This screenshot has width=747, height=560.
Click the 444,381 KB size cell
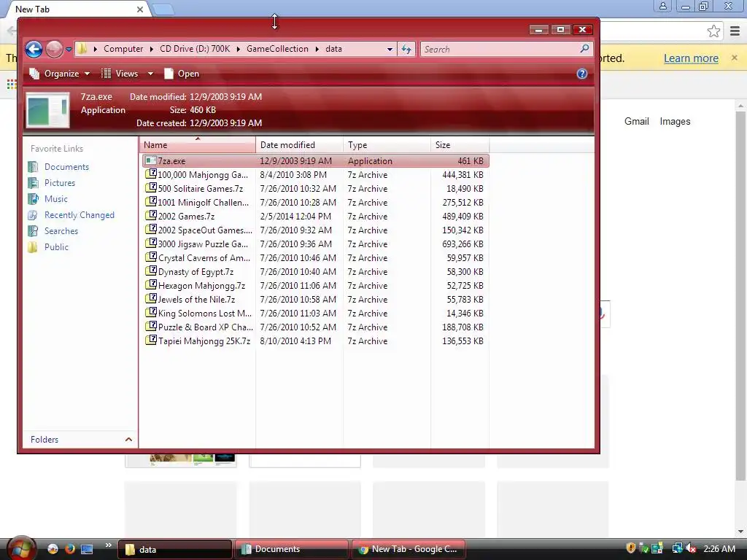462,175
